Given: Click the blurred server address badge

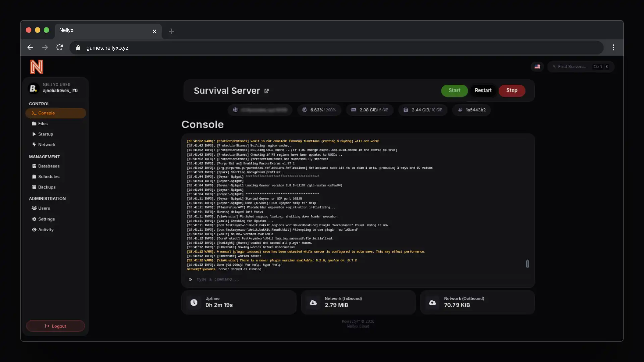Looking at the screenshot, I should click(x=260, y=110).
